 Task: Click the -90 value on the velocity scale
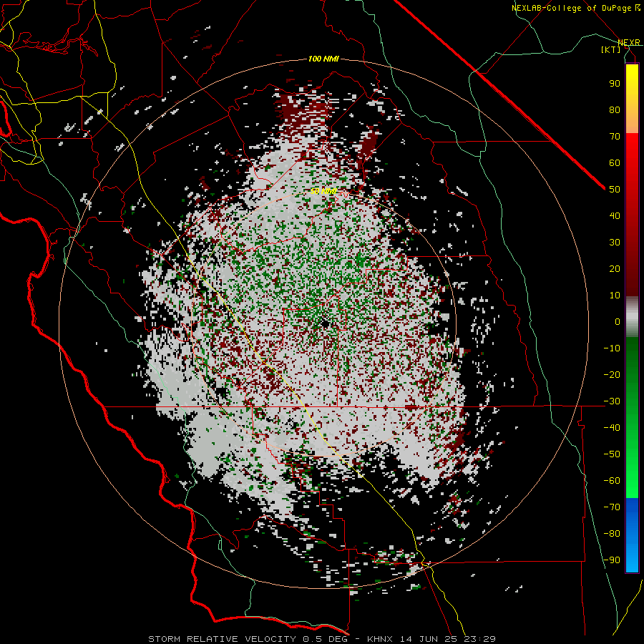(x=612, y=560)
